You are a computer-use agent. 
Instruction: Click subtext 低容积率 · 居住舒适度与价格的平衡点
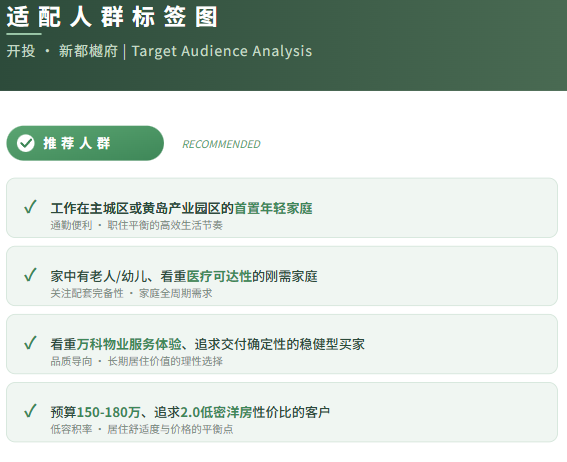point(142,429)
